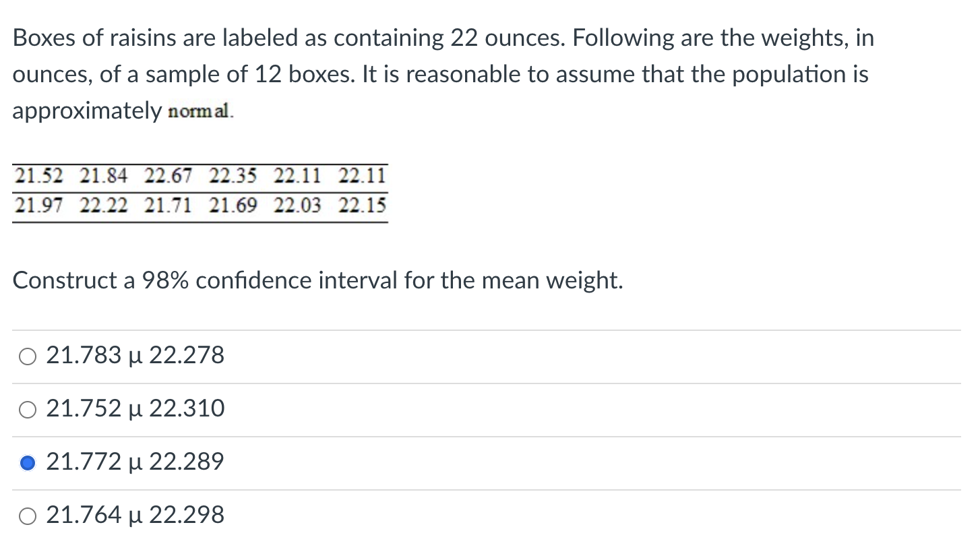Viewport: 980px width, 558px height.
Task: Click the value 22.35 in the table
Action: pos(233,175)
